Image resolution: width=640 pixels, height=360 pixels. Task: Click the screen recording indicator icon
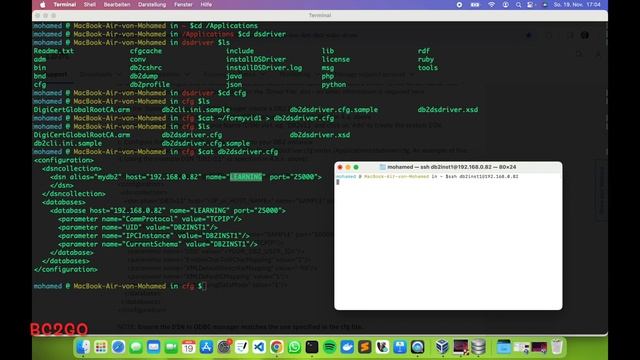(x=459, y=4)
